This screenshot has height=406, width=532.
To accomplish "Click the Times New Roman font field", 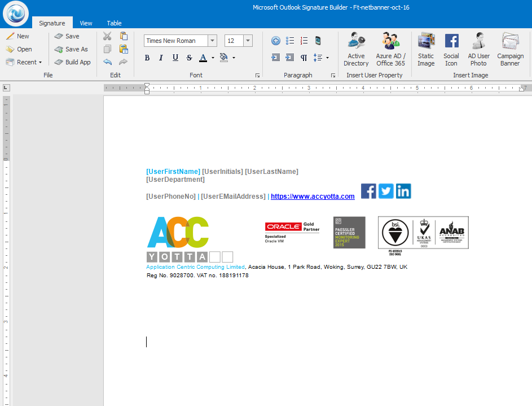I will (x=176, y=41).
